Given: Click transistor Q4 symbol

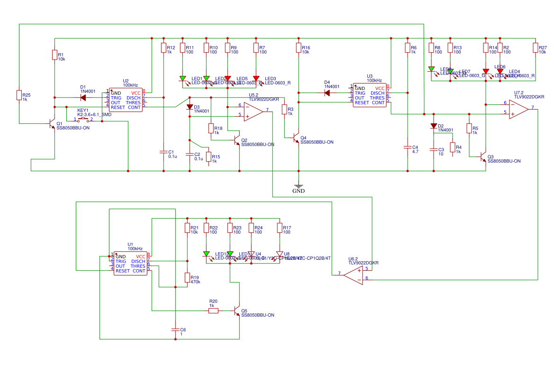Looking at the screenshot, I should click(297, 138).
